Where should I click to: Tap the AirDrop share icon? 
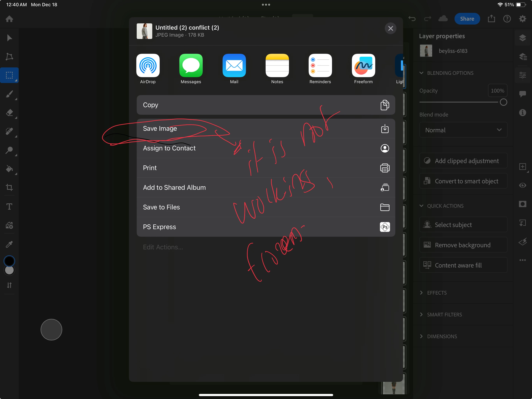(x=148, y=65)
